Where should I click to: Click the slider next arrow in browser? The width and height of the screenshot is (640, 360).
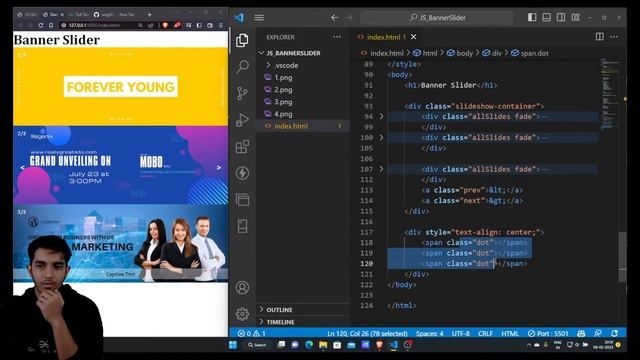[219, 167]
